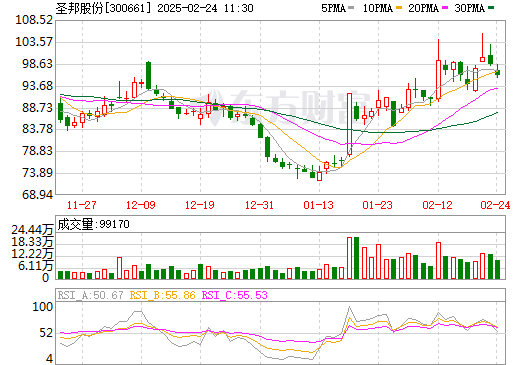This screenshot has width=520, height=365.
Task: Click the 成交量:99170 volume label
Action: coord(93,224)
